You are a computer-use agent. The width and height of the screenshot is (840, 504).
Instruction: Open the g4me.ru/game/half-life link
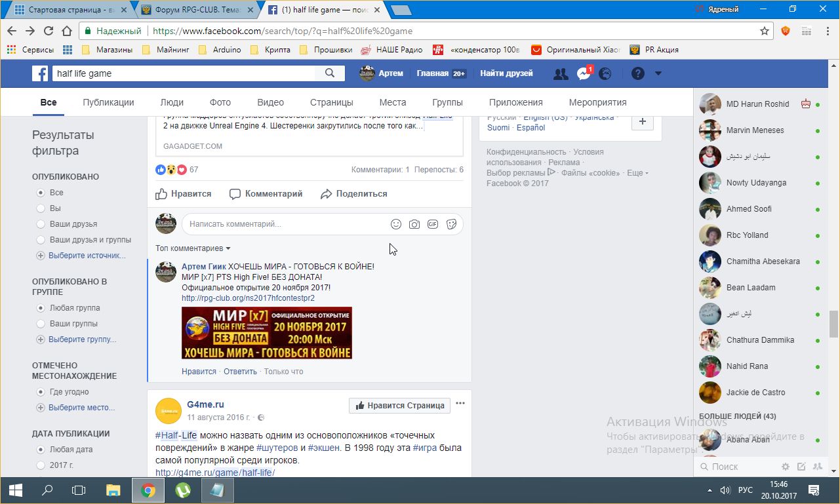[215, 473]
